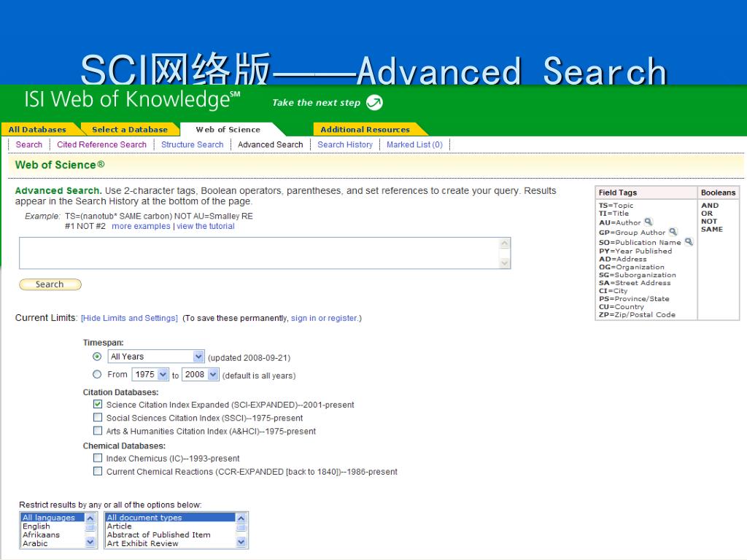The width and height of the screenshot is (747, 560).
Task: Open the view the tutorial link
Action: pyautogui.click(x=205, y=226)
